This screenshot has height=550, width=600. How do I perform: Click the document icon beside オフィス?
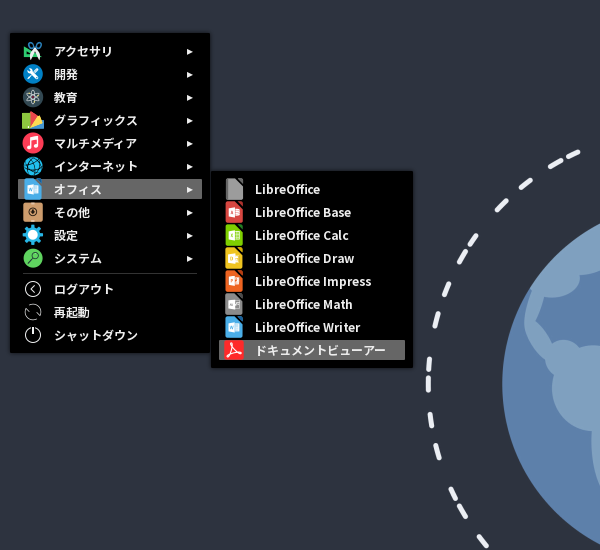(x=33, y=189)
